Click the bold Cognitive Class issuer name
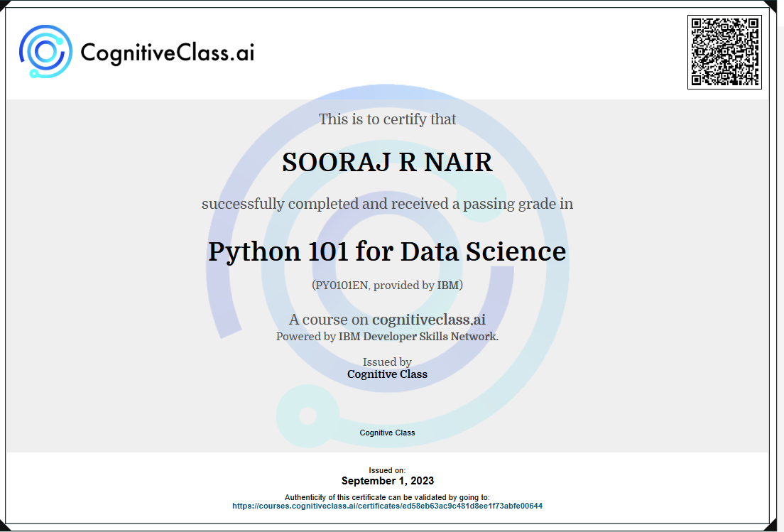Screen dimensions: 784x532 [x=387, y=374]
